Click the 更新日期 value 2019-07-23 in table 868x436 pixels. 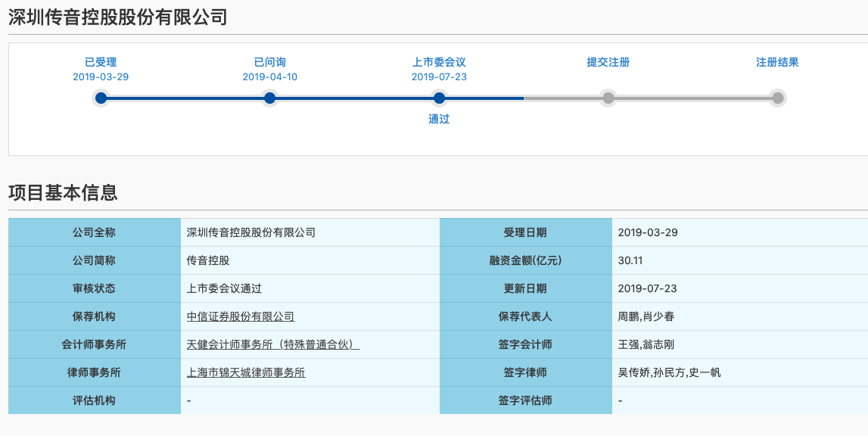648,288
